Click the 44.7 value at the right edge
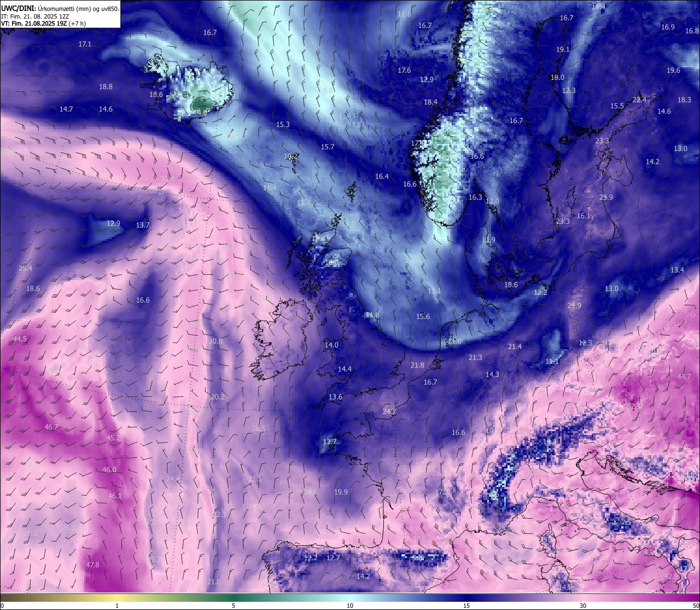The height and width of the screenshot is (610, 700). click(684, 376)
